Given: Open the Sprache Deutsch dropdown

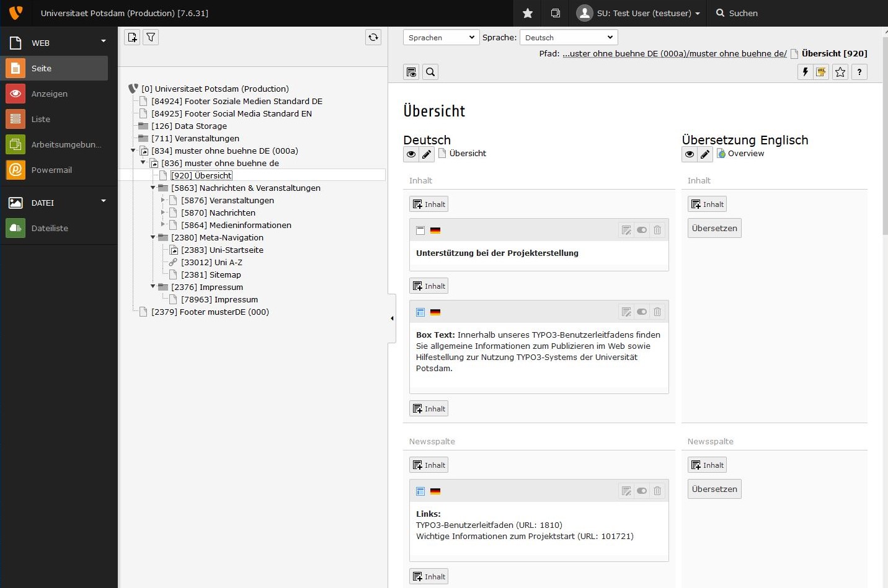Looking at the screenshot, I should pos(568,38).
